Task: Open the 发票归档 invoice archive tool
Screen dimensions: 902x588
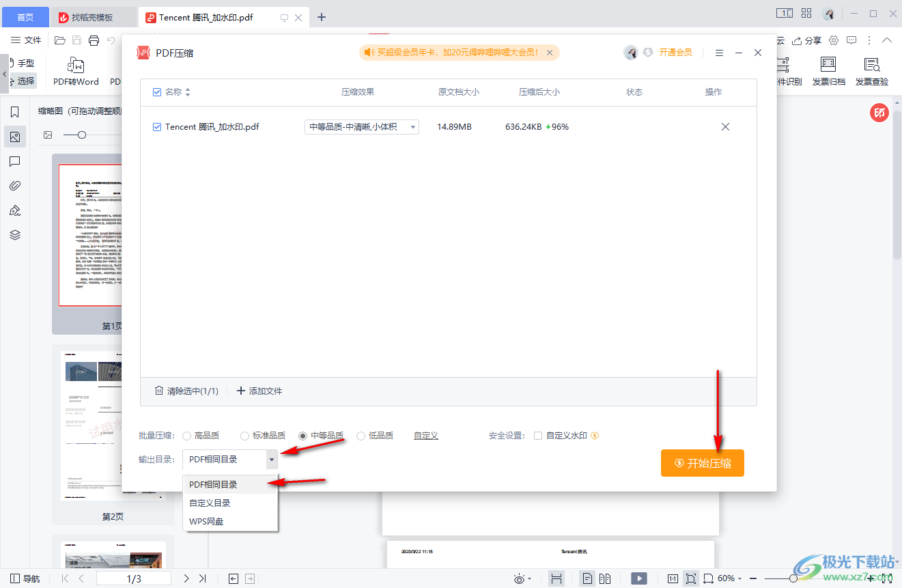Action: pyautogui.click(x=828, y=72)
